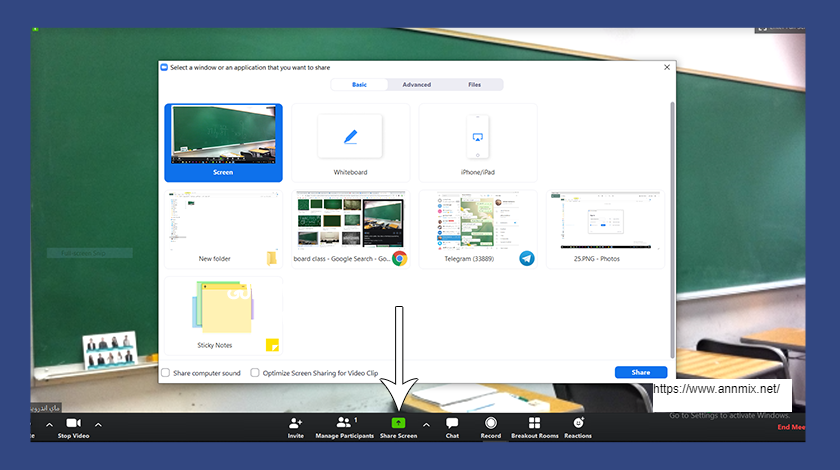
Task: Enable the Share computer sound checkbox
Action: (166, 373)
